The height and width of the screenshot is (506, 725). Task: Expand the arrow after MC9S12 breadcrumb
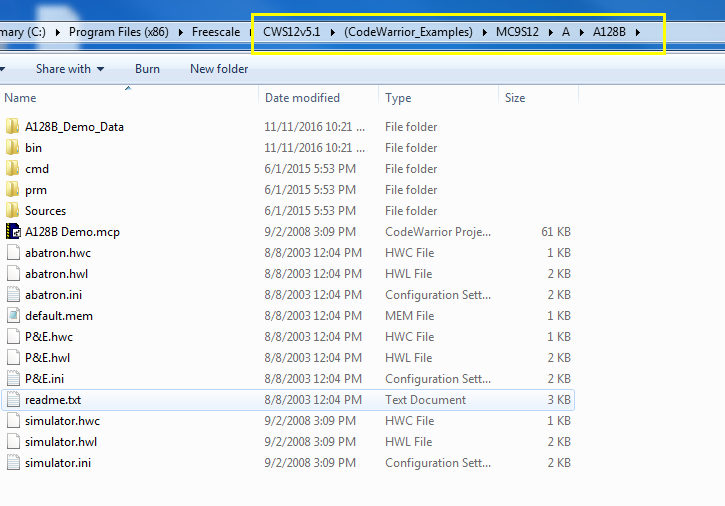click(x=551, y=32)
